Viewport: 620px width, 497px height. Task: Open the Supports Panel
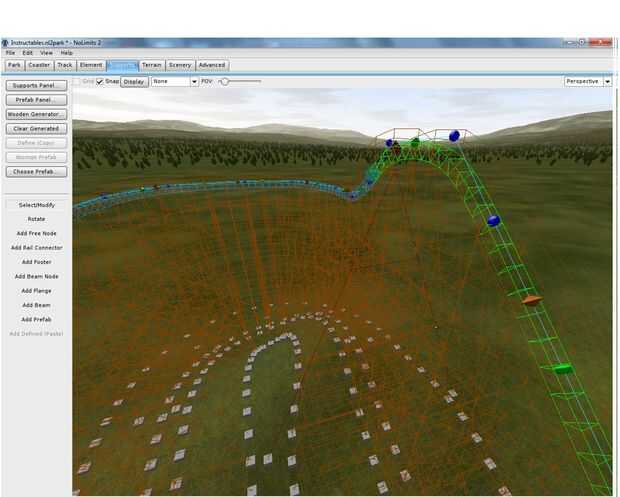click(36, 85)
